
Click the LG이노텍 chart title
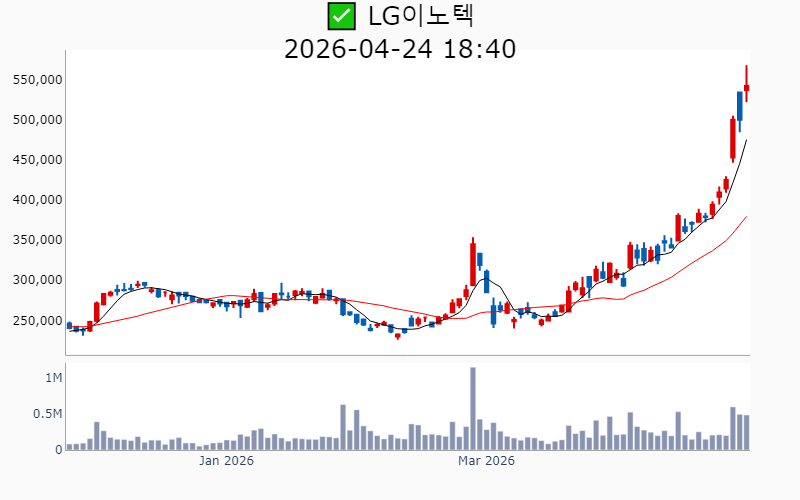tap(420, 16)
